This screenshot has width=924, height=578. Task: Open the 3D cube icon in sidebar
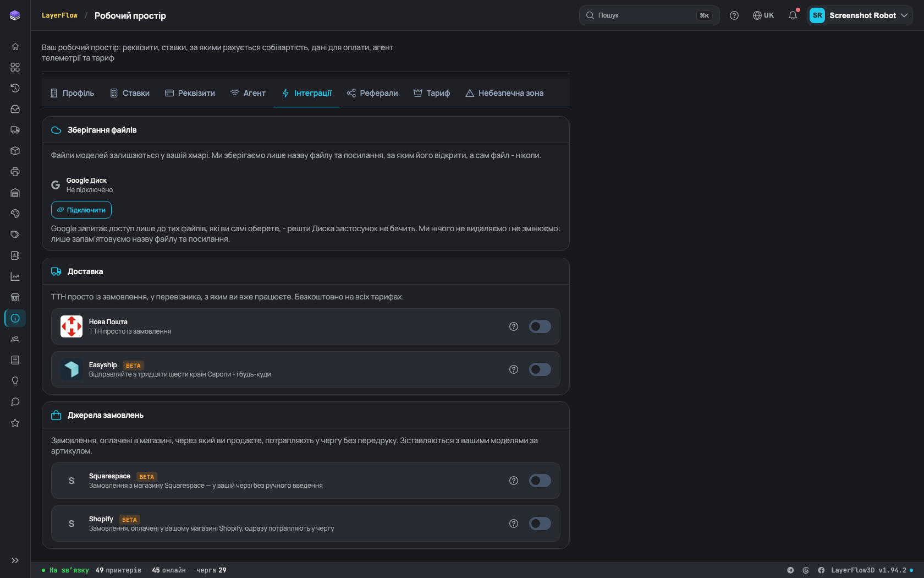15,151
